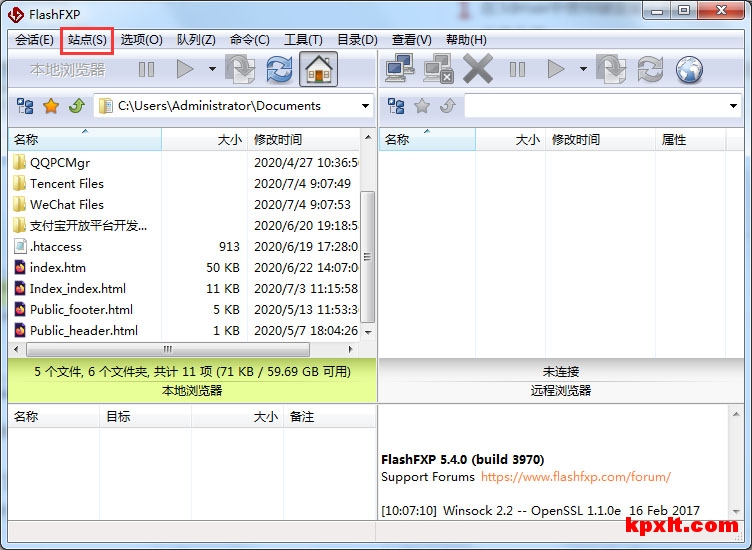
Task: Click the local bookmark star icon
Action: (x=51, y=106)
